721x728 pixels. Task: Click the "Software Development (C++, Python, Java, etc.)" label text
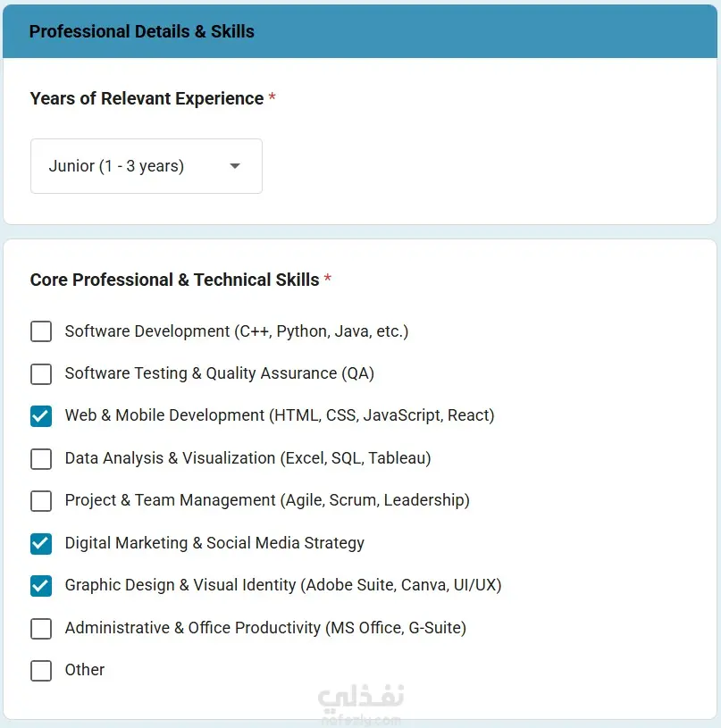point(237,331)
